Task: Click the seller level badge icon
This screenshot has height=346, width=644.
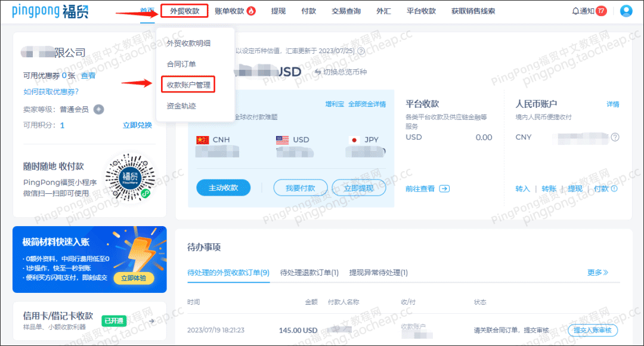Action: (x=98, y=109)
